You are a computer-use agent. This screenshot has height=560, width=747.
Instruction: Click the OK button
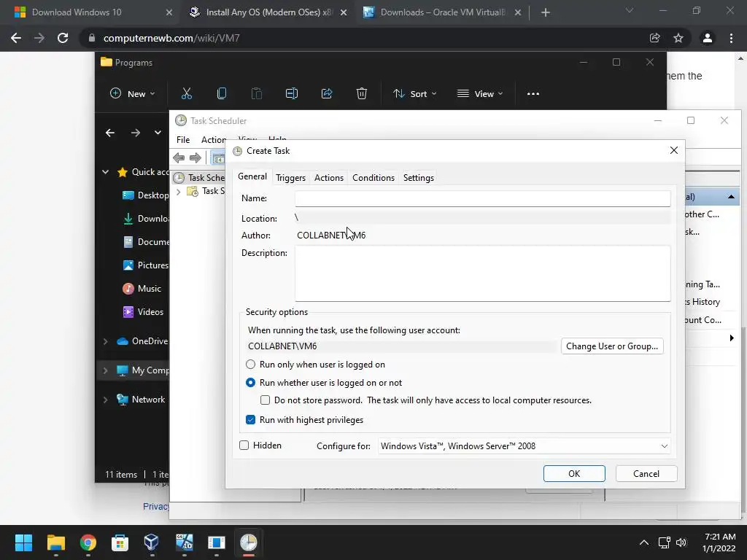tap(574, 474)
